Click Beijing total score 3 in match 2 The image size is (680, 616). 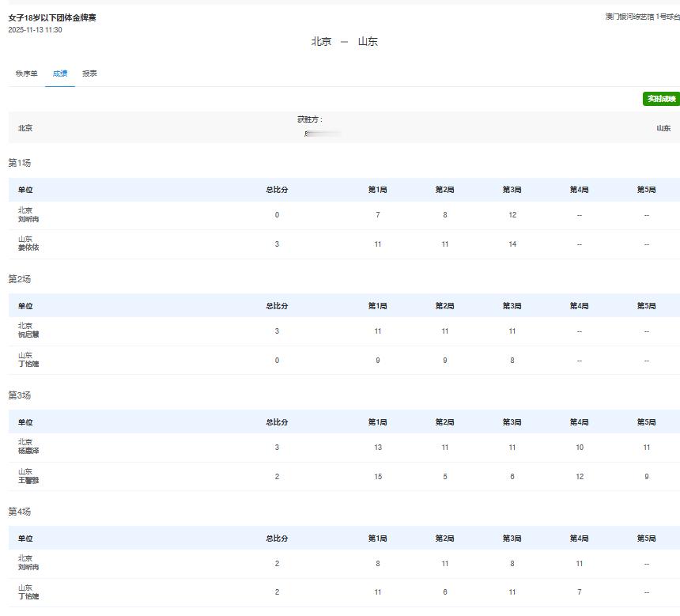pyautogui.click(x=277, y=331)
